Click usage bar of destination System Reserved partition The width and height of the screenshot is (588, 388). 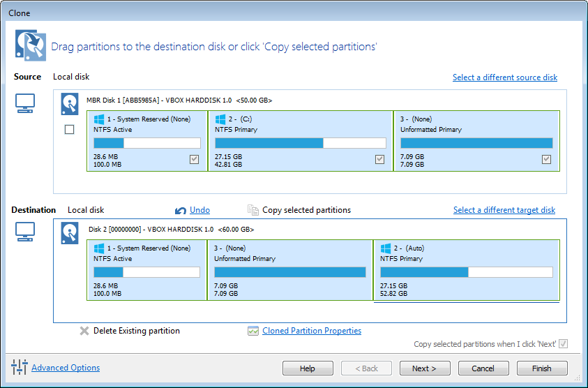tap(146, 272)
